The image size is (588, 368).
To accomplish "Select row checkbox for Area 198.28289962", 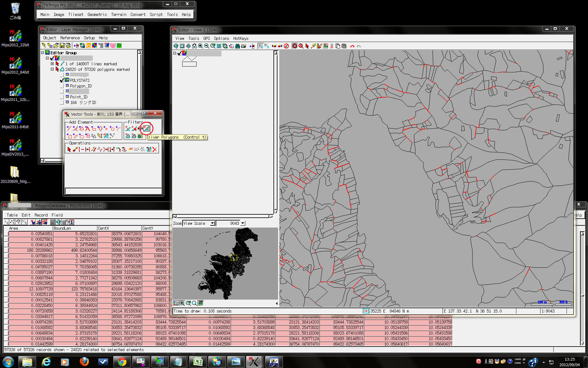I will 6,250.
